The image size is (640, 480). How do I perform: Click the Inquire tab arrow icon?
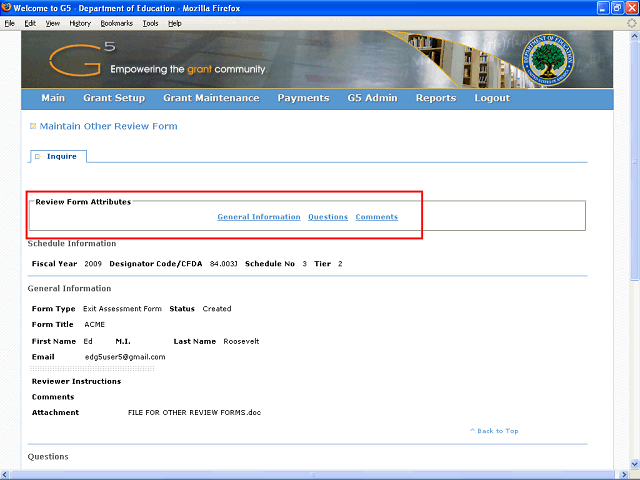coord(38,156)
